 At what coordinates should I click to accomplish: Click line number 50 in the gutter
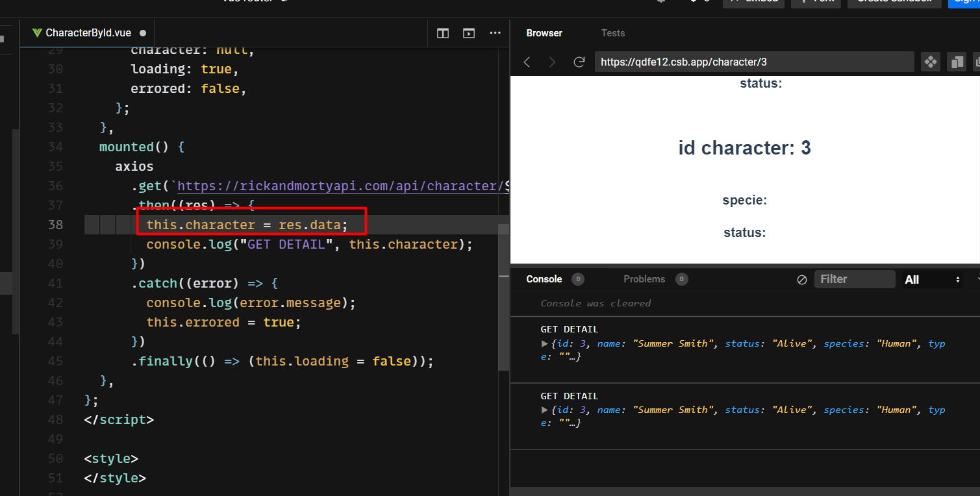[x=56, y=458]
